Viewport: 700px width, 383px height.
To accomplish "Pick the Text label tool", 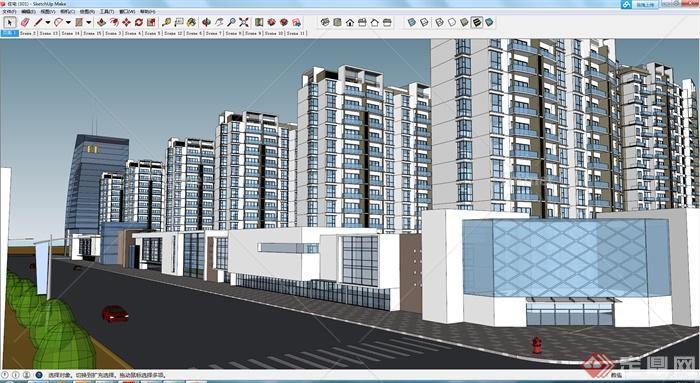I will point(179,22).
